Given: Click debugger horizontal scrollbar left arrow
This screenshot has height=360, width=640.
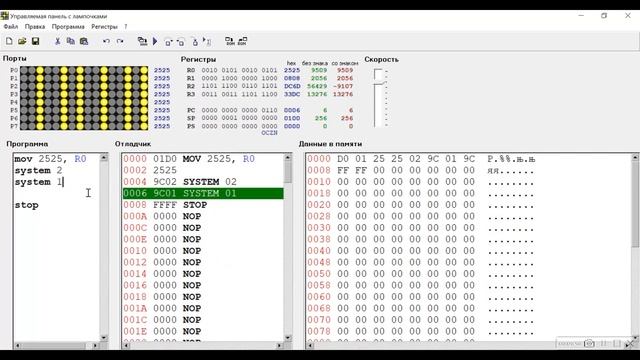Looking at the screenshot, I should tap(126, 345).
